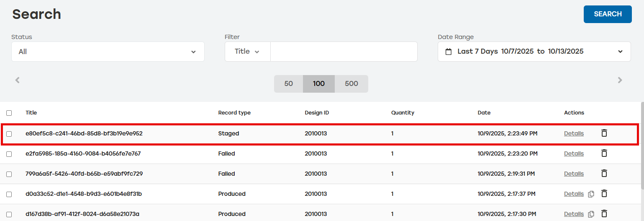This screenshot has height=221, width=644.
Task: Select the e2fa5985 record checkbox
Action: coord(9,154)
